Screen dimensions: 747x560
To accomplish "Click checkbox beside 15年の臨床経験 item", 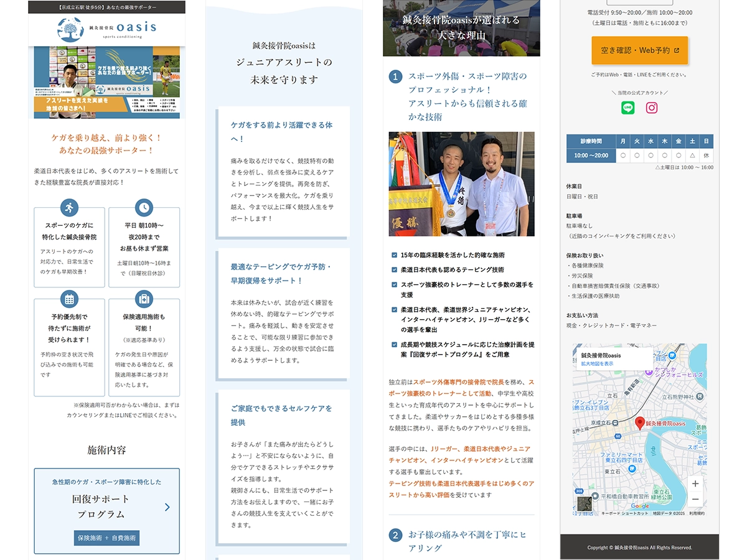I will (394, 255).
